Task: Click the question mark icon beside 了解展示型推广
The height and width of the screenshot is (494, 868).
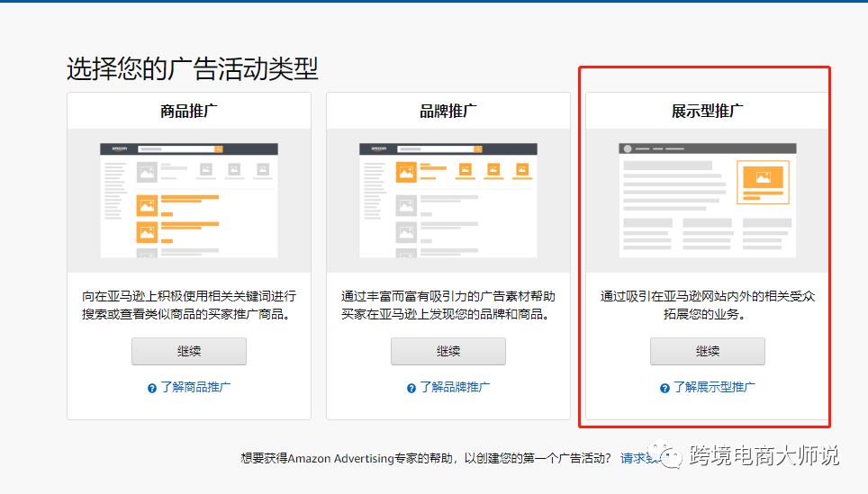Action: pos(665,389)
